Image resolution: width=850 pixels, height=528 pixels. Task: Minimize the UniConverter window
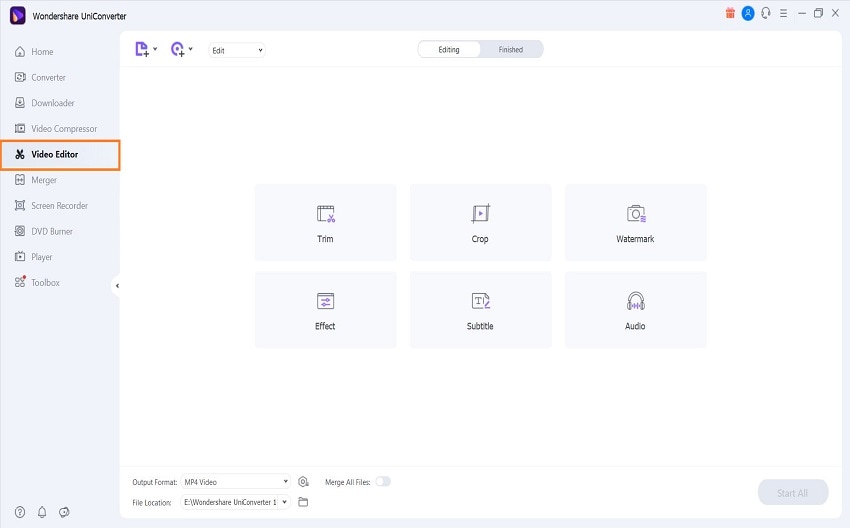click(x=802, y=14)
